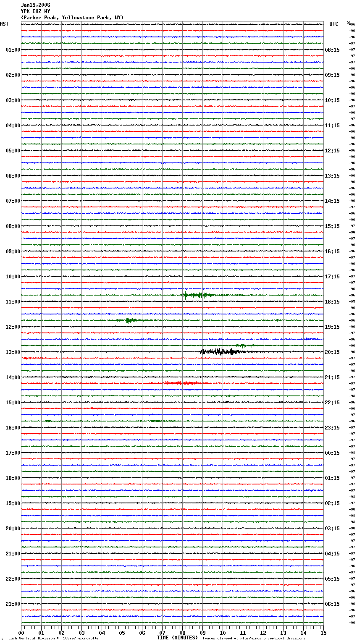Click the "13:00" MST hour label
The width and height of the screenshot is (357, 644).
coord(13,352)
